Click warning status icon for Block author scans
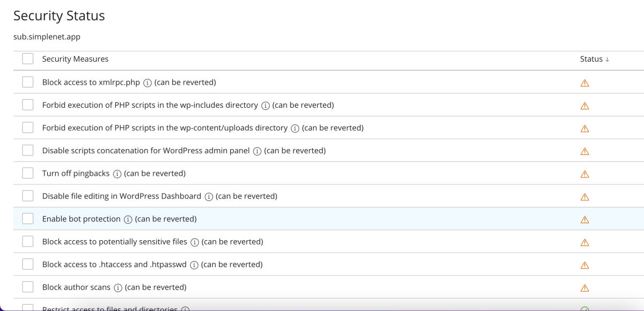 tap(585, 287)
